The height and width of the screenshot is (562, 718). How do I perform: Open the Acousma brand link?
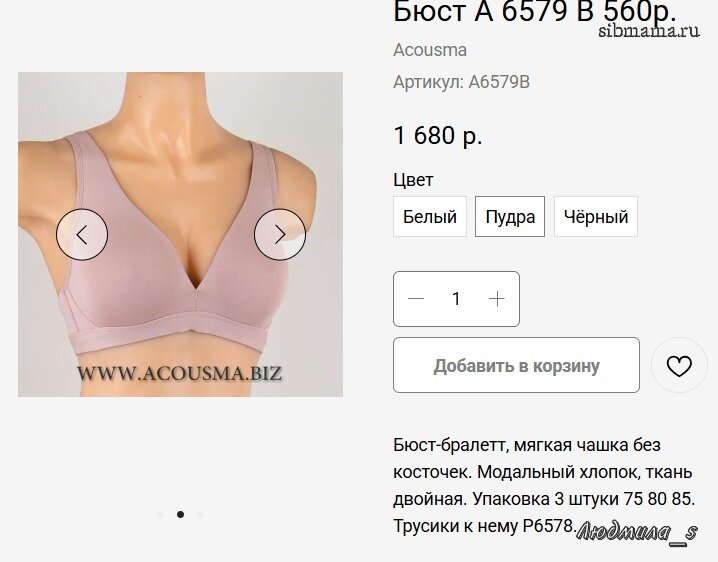coord(430,50)
